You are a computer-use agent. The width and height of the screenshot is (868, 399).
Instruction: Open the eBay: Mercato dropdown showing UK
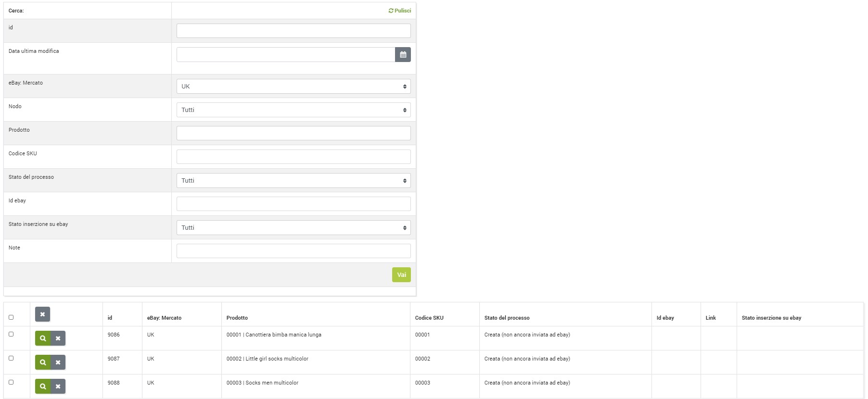293,87
